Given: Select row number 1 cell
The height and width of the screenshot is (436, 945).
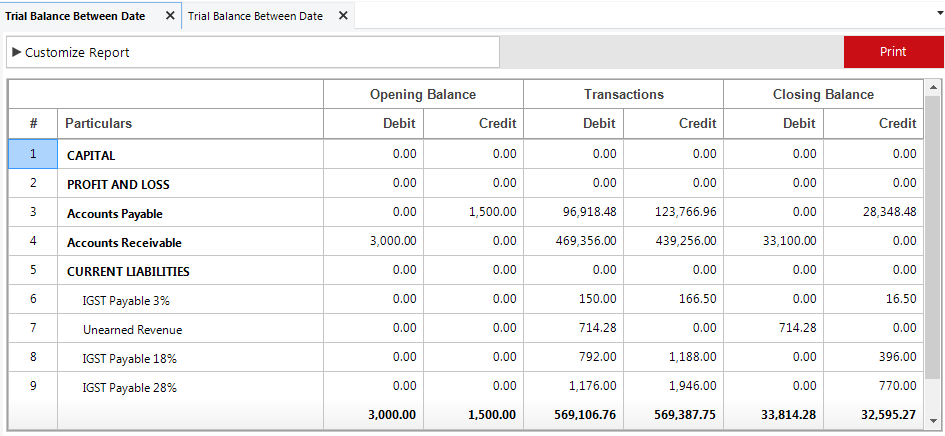Looking at the screenshot, I should tap(33, 154).
